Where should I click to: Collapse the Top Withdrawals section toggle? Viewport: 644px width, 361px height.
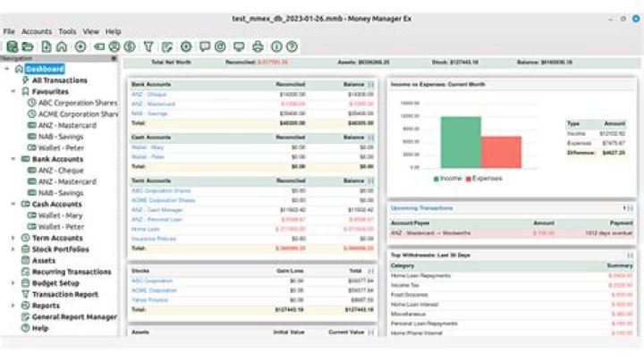tap(630, 256)
